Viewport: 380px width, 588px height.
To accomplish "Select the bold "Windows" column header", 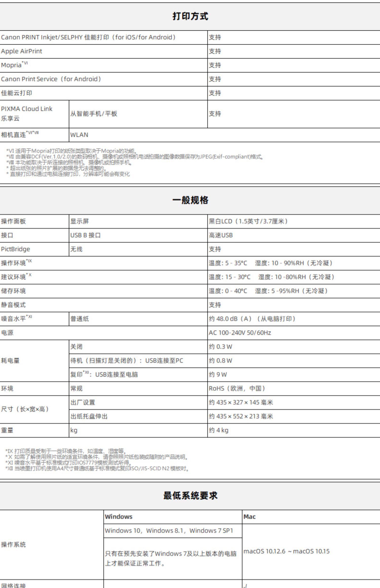I will tap(119, 517).
